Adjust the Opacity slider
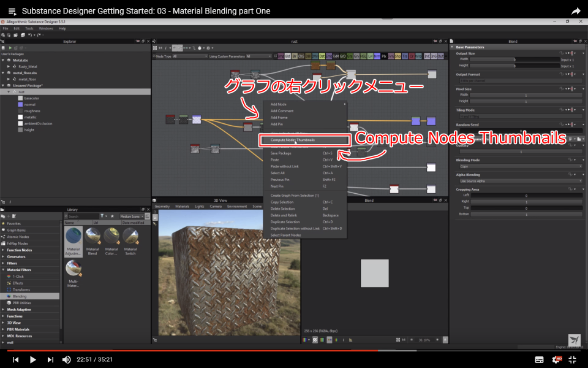Screen dimensions: 588x368 [x=521, y=151]
